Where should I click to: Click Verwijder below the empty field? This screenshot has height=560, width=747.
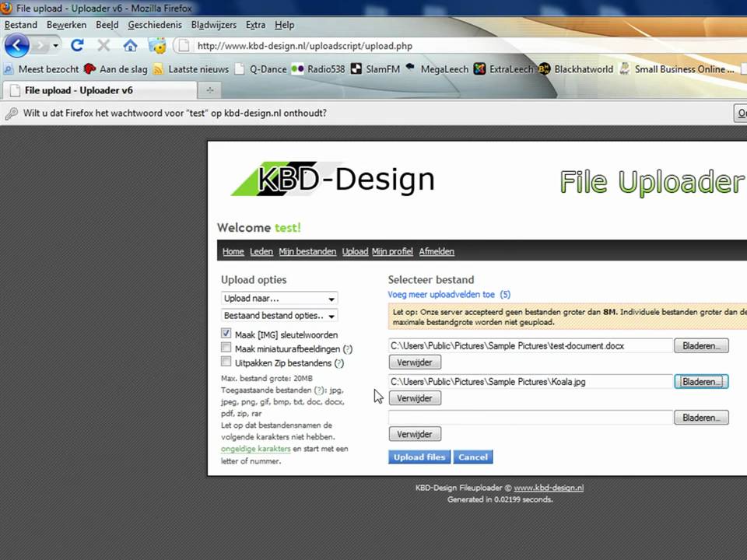coord(415,434)
